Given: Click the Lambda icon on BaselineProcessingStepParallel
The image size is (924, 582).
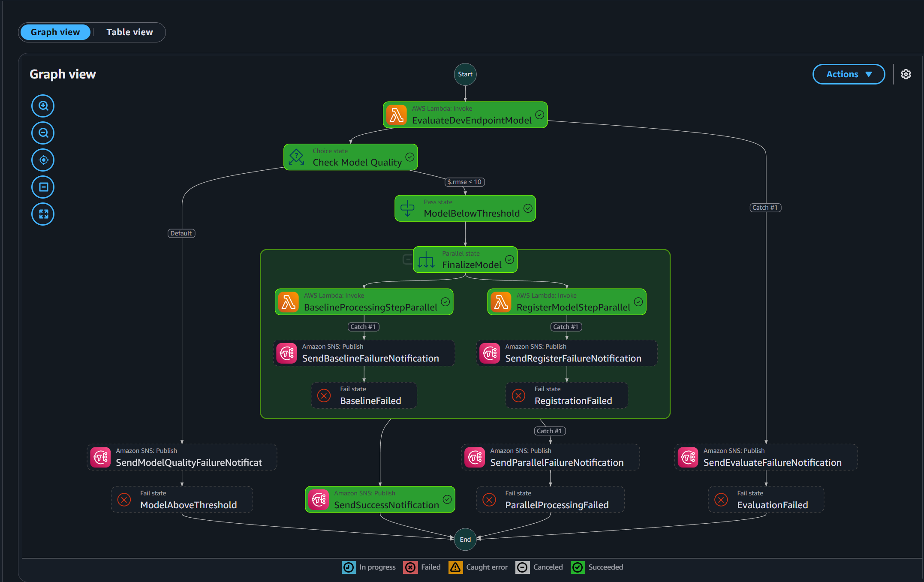Looking at the screenshot, I should point(289,302).
